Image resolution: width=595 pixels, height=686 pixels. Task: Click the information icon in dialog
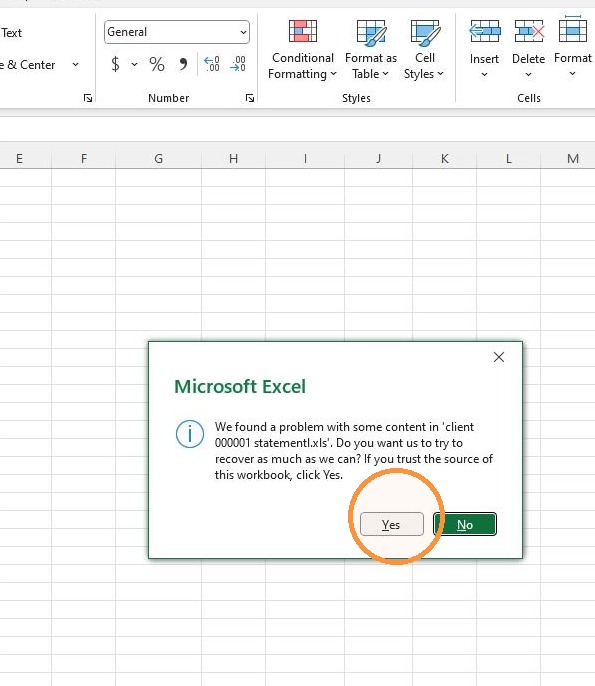coord(190,434)
